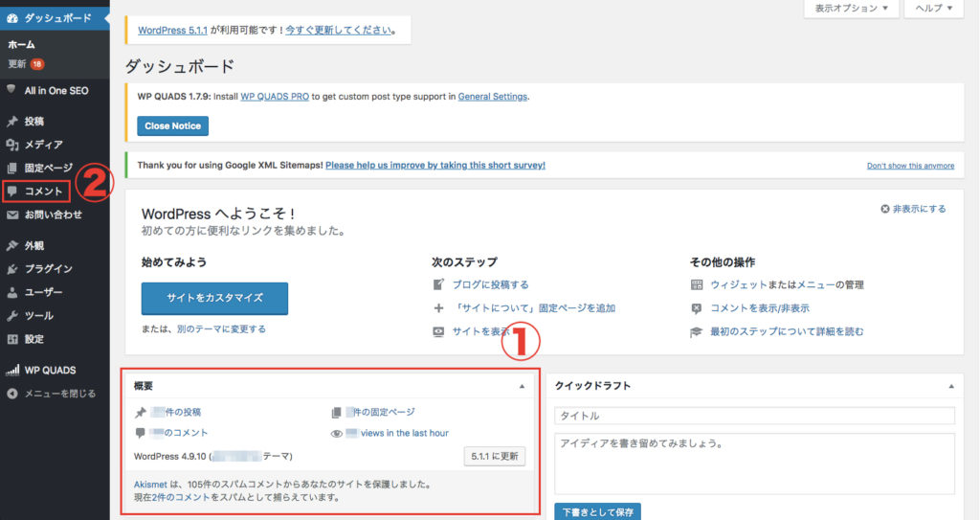The height and width of the screenshot is (520, 980).
Task: Collapse the 概要 panel with its arrow
Action: pyautogui.click(x=522, y=387)
